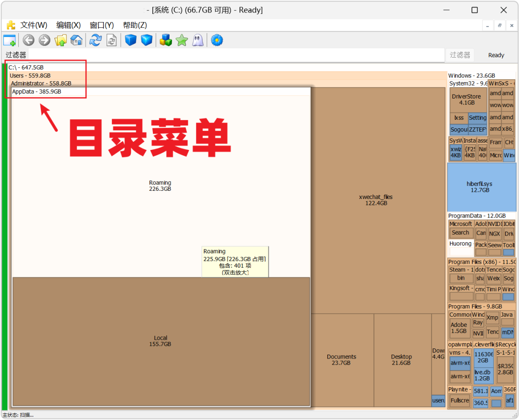Click the Huorong block
The height and width of the screenshot is (420, 519).
pyautogui.click(x=460, y=247)
